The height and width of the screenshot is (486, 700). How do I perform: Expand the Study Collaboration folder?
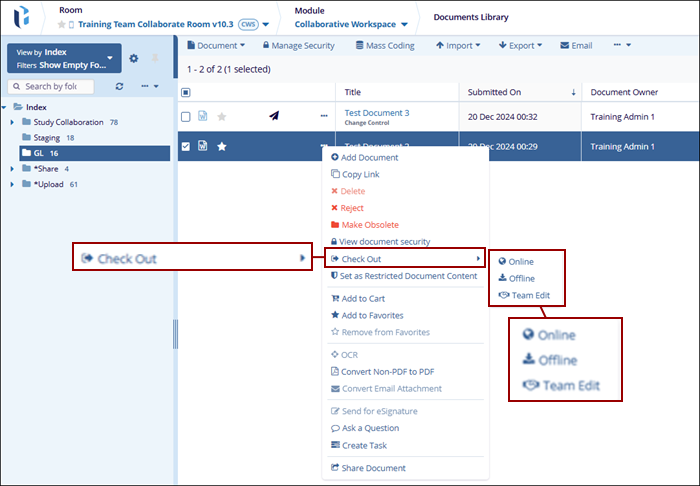(x=12, y=122)
